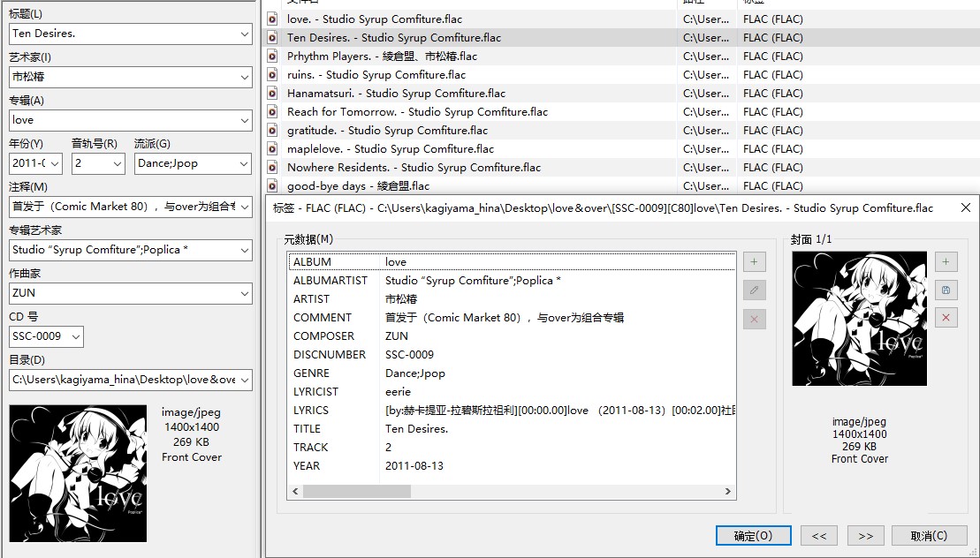Click the 目录 (directory) path field
980x558 pixels.
coord(131,380)
